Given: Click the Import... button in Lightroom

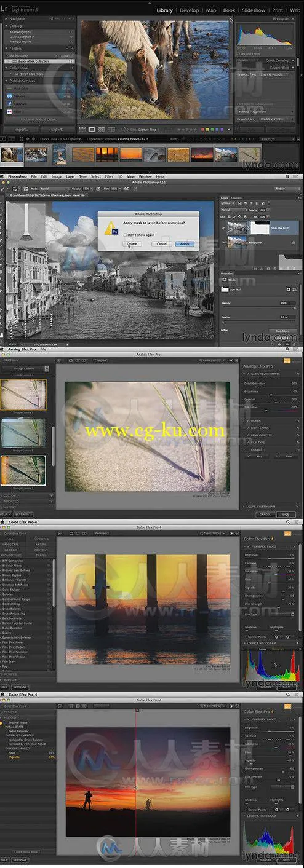Looking at the screenshot, I should [x=22, y=130].
